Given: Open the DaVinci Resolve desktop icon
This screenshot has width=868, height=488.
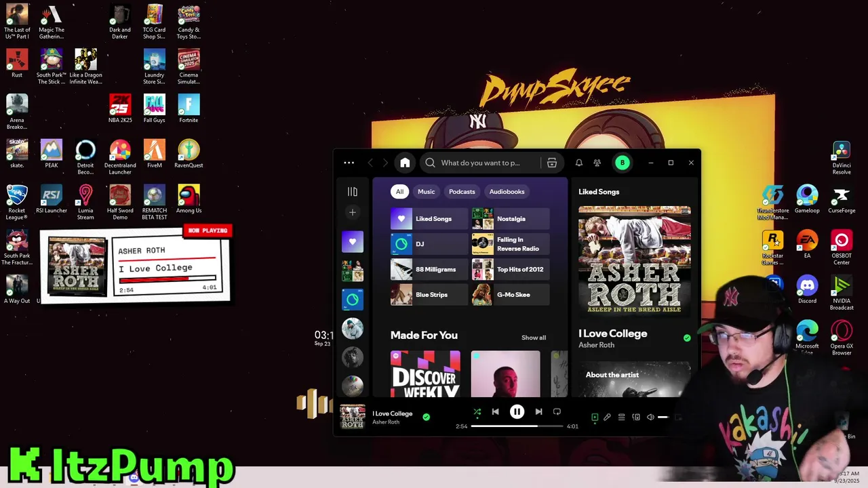Looking at the screenshot, I should tap(842, 158).
